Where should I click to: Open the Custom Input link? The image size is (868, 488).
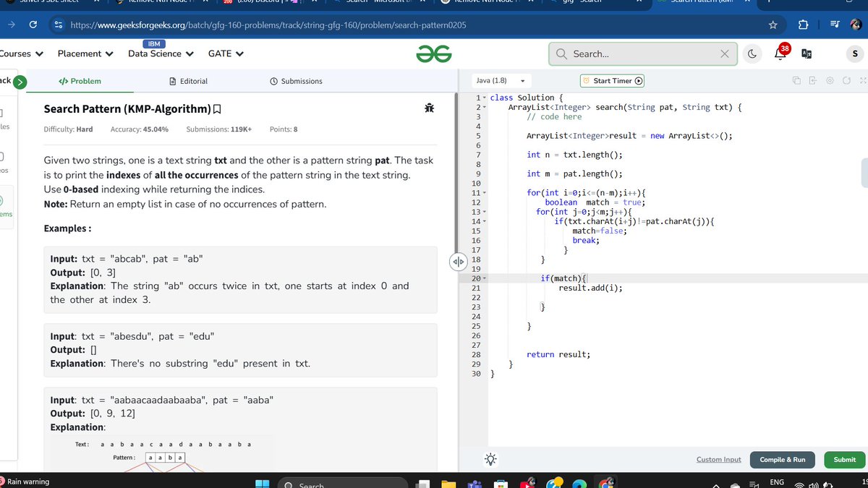click(x=718, y=459)
